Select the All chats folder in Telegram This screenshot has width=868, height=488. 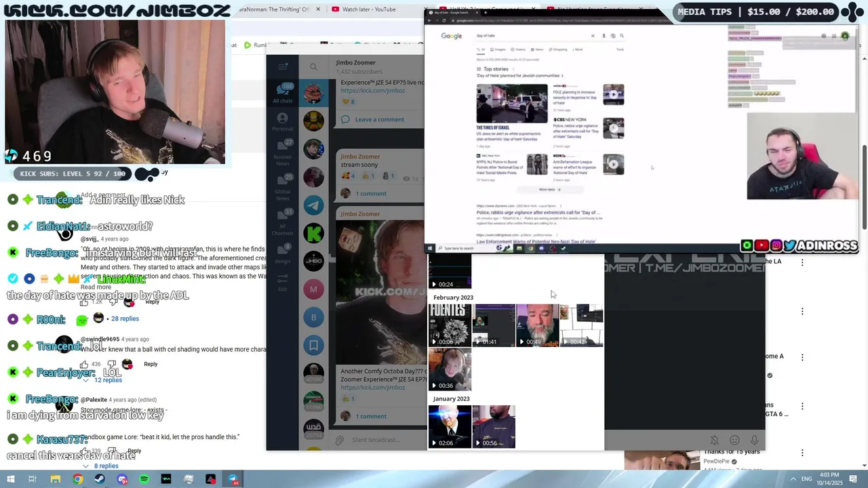[x=283, y=93]
